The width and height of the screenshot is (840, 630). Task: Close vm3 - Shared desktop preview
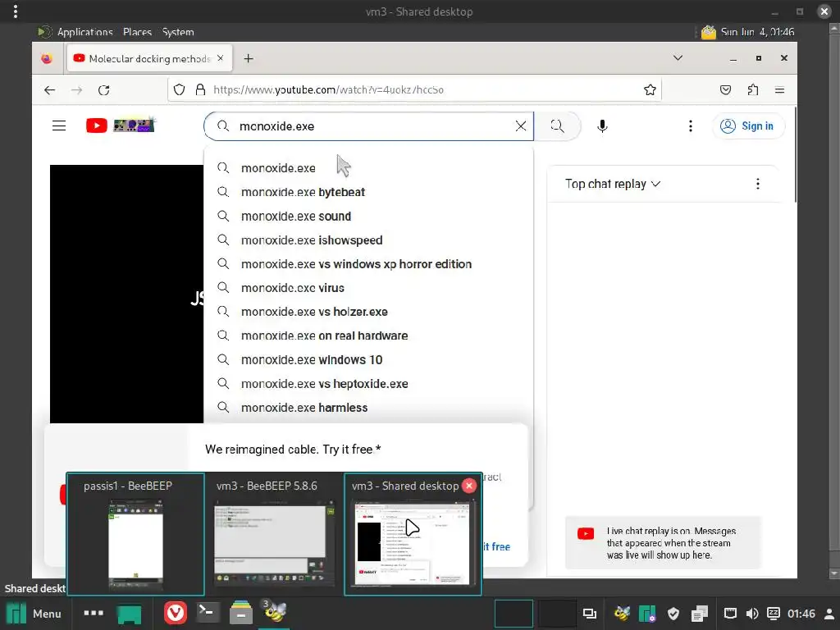tap(469, 486)
